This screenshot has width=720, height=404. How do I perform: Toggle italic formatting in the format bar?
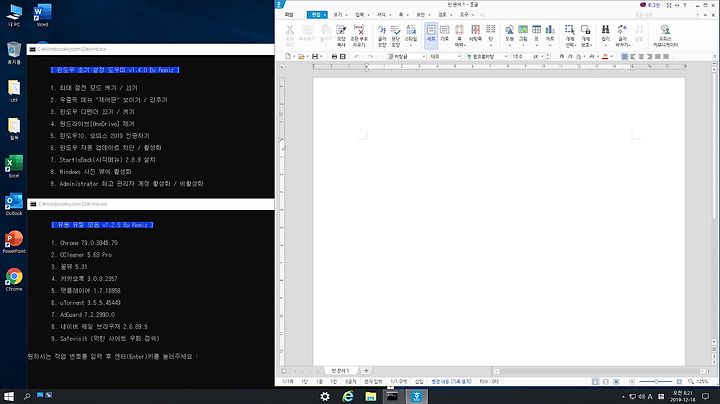pos(570,56)
